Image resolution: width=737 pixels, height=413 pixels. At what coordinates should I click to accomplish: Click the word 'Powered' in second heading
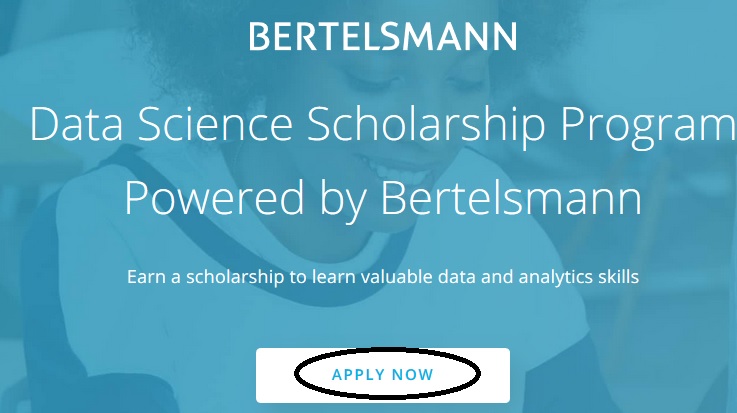point(214,197)
